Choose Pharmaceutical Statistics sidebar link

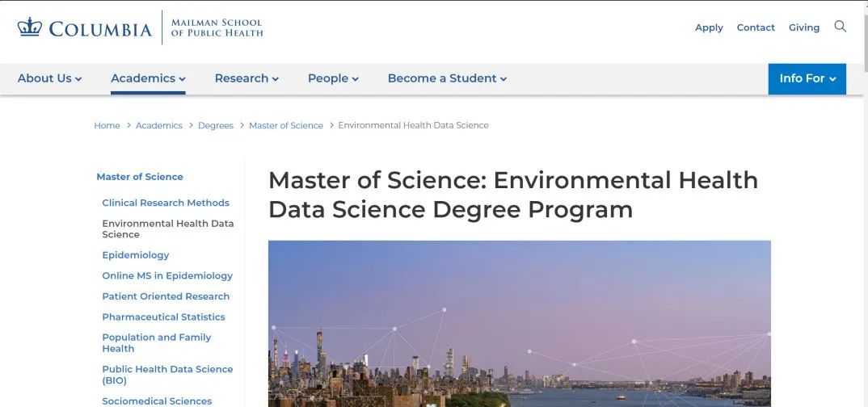pos(163,317)
